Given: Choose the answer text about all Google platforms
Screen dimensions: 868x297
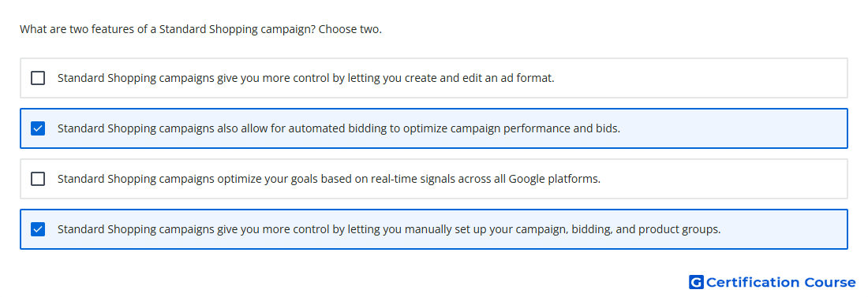Looking at the screenshot, I should click(x=329, y=179).
